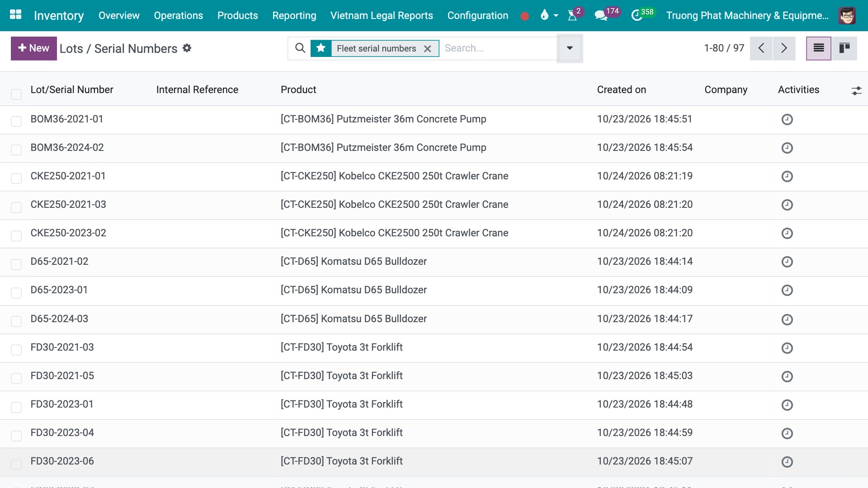Viewport: 868px width, 488px height.
Task: Open the Overview link
Action: [119, 15]
